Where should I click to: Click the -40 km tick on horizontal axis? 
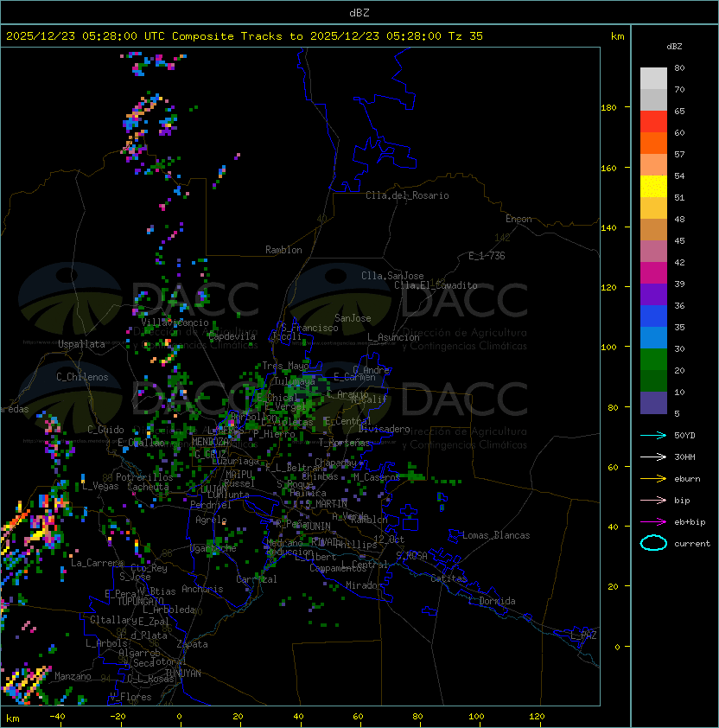click(x=57, y=717)
